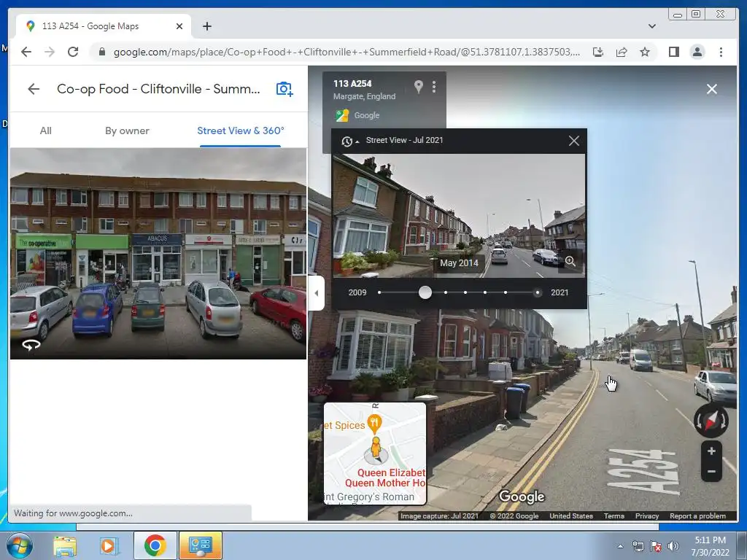Image resolution: width=747 pixels, height=560 pixels.
Task: Jump to 2009 first timeline dot
Action: pyautogui.click(x=379, y=292)
